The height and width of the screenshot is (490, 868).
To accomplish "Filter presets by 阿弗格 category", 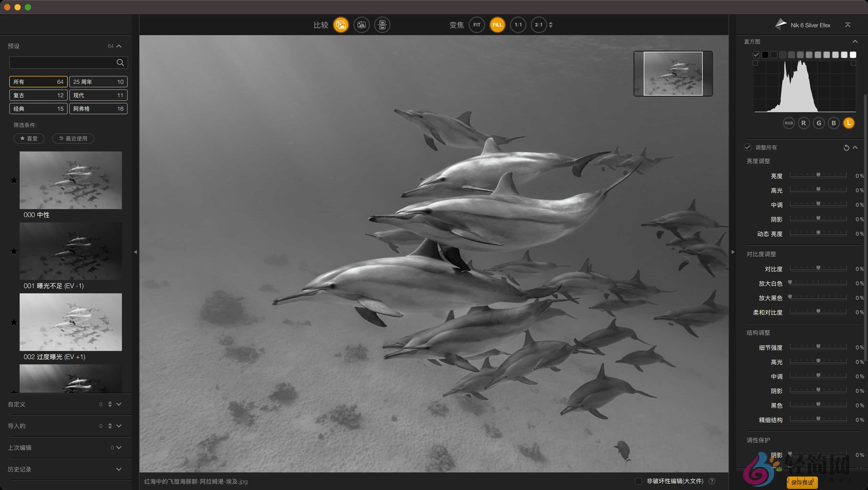I will point(98,109).
